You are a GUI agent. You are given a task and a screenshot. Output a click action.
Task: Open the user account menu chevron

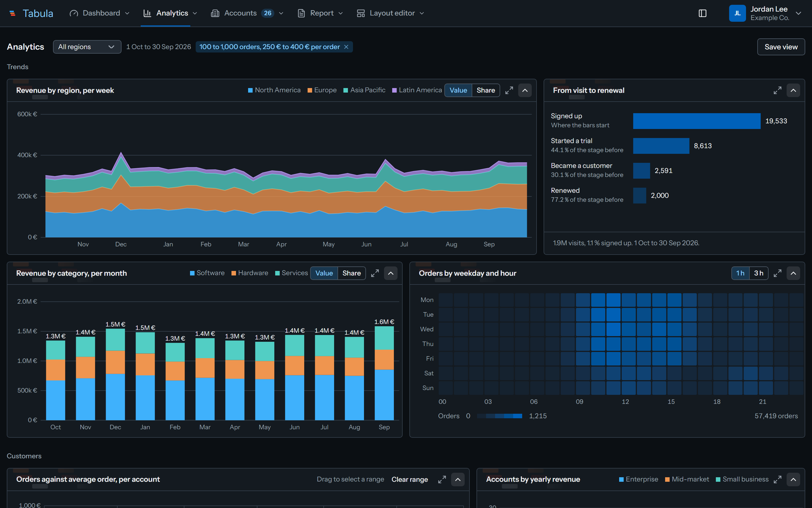(798, 13)
